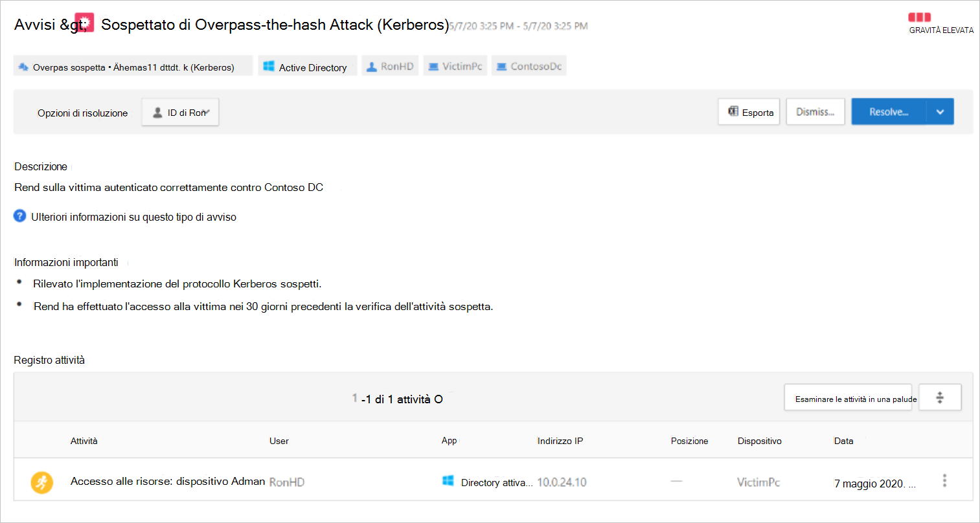Click the Dispositivo column header

pos(759,441)
